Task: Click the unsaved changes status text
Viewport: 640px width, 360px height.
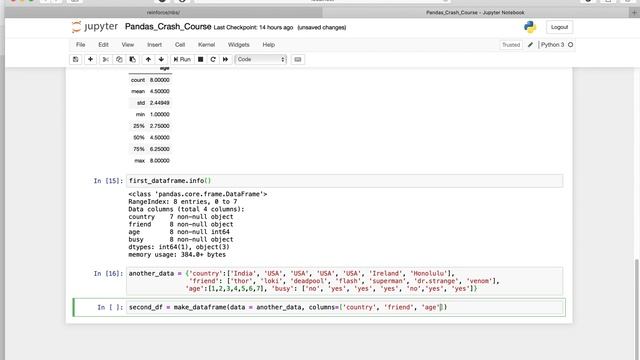Action: click(x=322, y=27)
